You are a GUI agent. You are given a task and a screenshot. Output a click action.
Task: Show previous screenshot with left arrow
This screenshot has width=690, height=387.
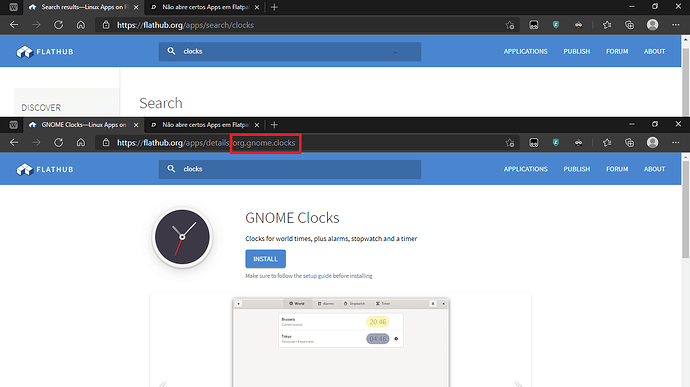pyautogui.click(x=163, y=384)
